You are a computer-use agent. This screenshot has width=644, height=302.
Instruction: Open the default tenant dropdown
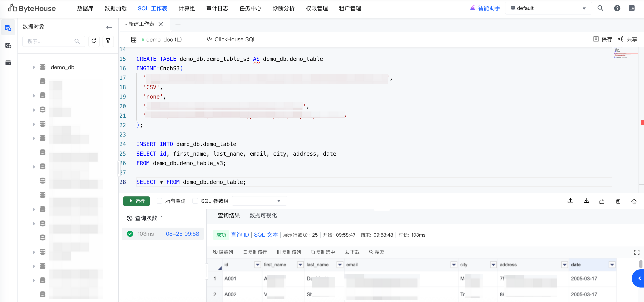pos(548,8)
